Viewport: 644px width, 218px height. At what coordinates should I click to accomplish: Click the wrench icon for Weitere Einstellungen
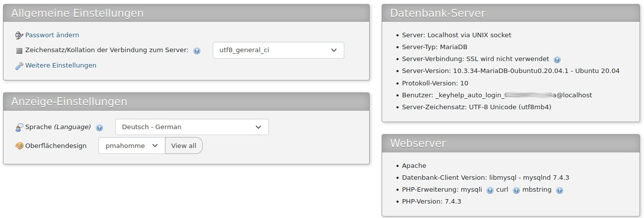tap(19, 66)
